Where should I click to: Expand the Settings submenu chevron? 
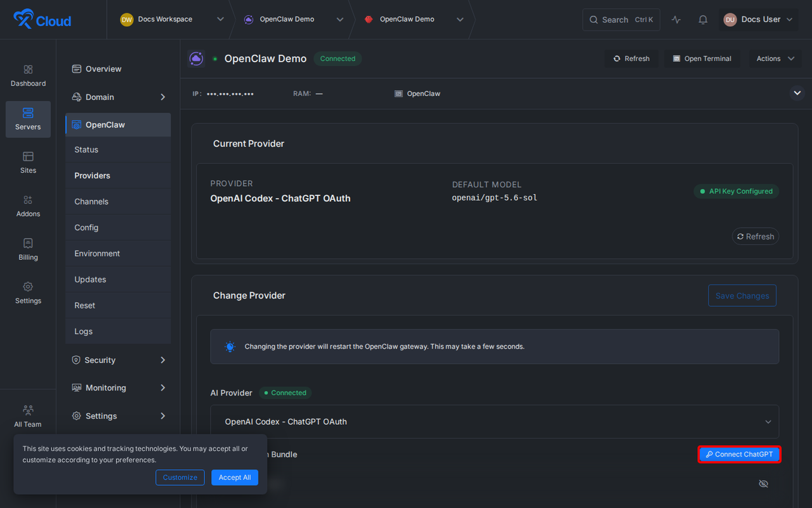[163, 416]
